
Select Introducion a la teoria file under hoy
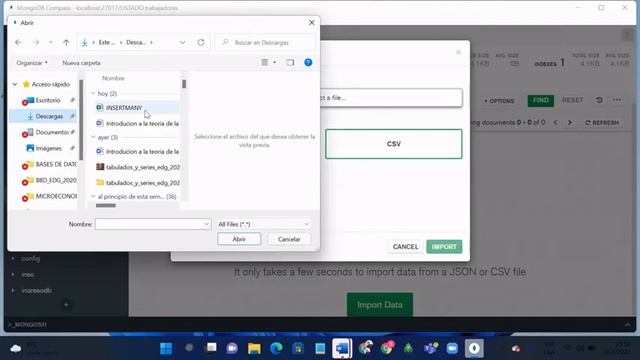(137, 123)
